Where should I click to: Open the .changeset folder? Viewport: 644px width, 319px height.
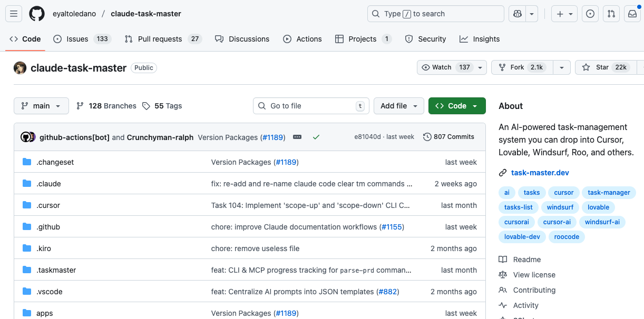tap(55, 162)
